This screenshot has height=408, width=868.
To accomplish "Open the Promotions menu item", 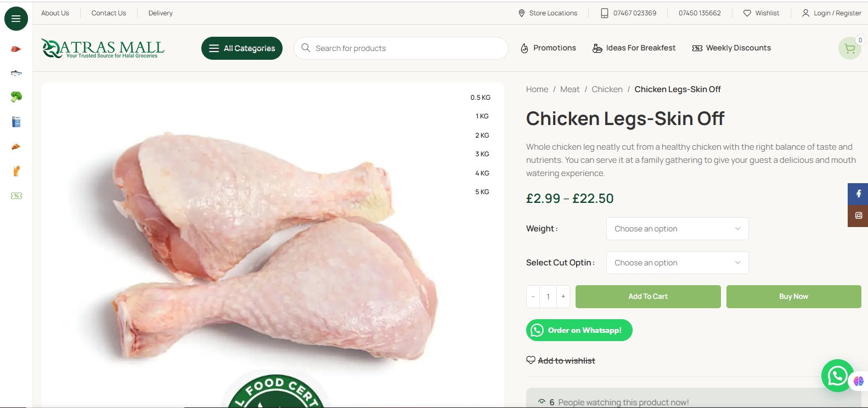I will 548,48.
